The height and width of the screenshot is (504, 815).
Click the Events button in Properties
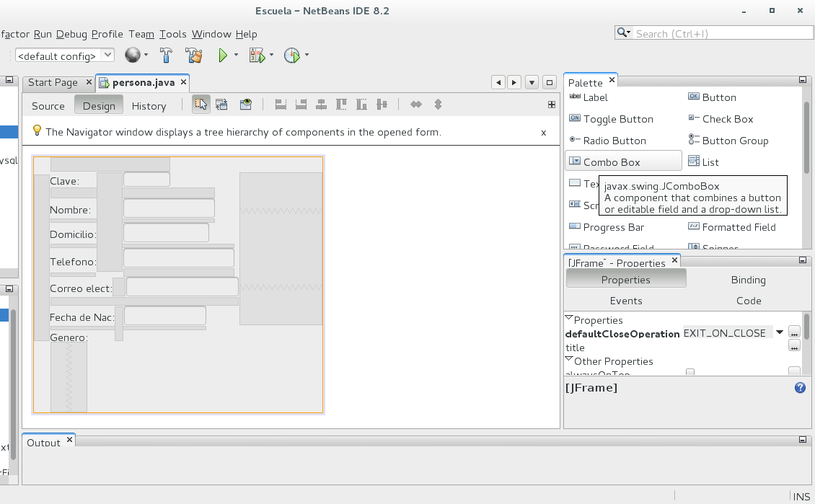point(625,301)
